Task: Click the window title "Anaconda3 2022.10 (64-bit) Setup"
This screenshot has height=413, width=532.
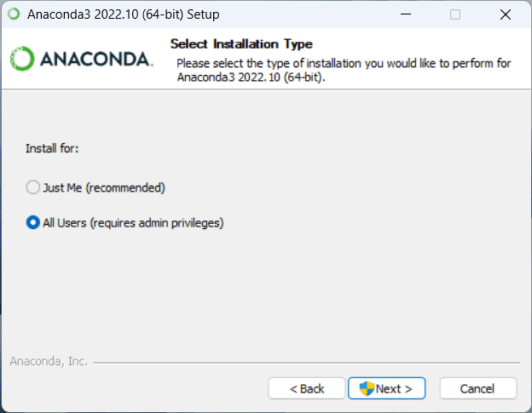Action: pos(124,14)
